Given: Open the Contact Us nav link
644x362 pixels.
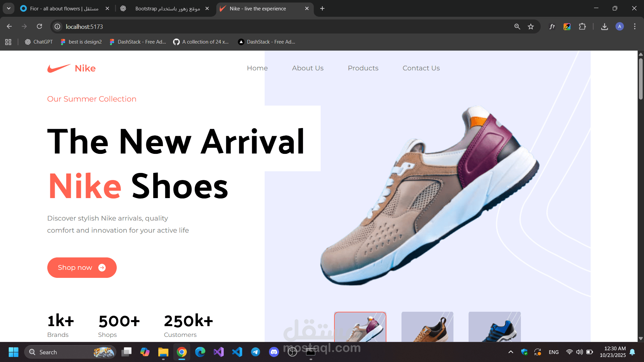Looking at the screenshot, I should click(x=421, y=68).
